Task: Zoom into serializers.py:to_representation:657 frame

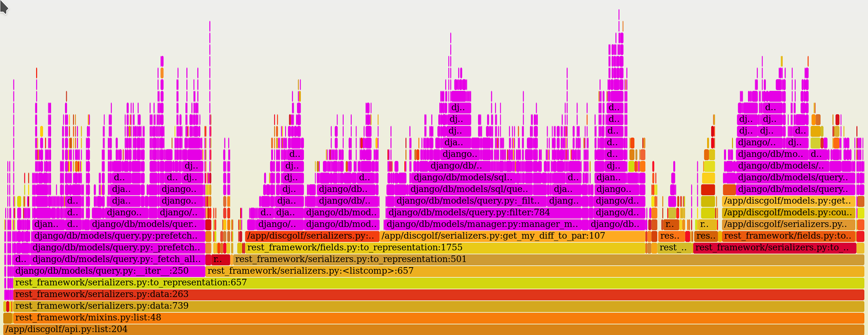Action: tap(439, 283)
